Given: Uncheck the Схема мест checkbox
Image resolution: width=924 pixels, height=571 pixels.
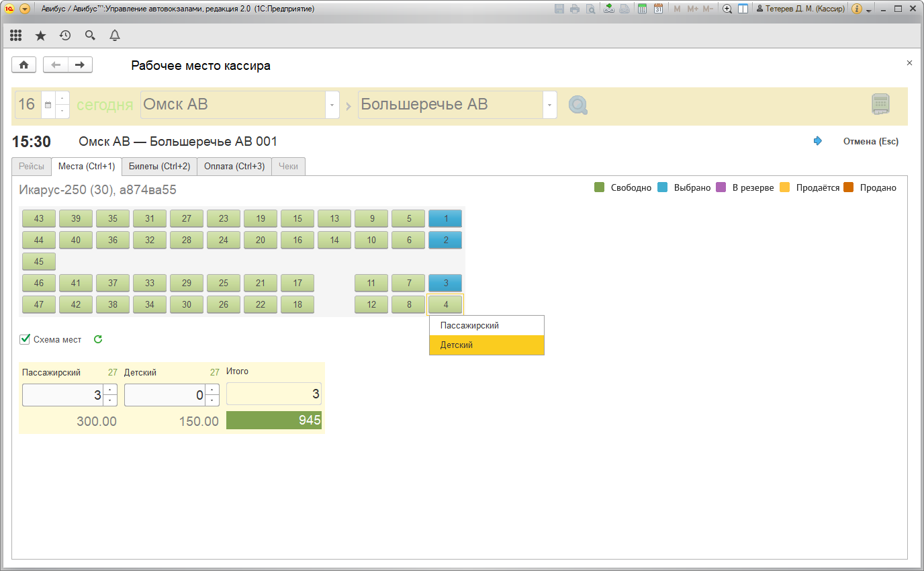Looking at the screenshot, I should point(26,339).
